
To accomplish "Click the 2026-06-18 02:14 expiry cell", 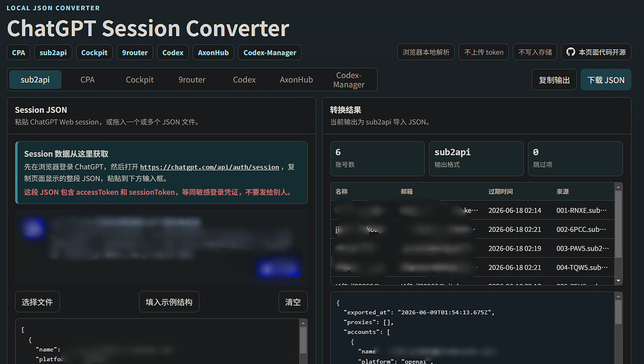I will click(514, 210).
